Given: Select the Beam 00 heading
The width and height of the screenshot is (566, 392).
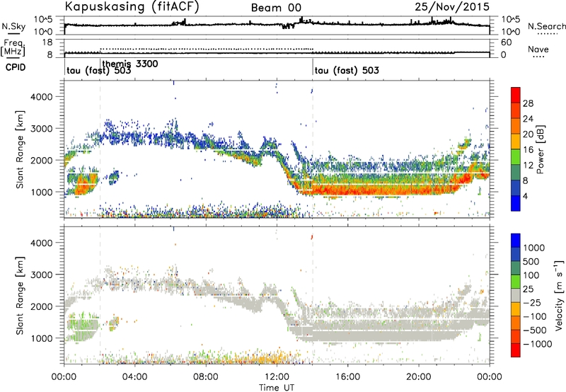Looking at the screenshot, I should pos(276,8).
